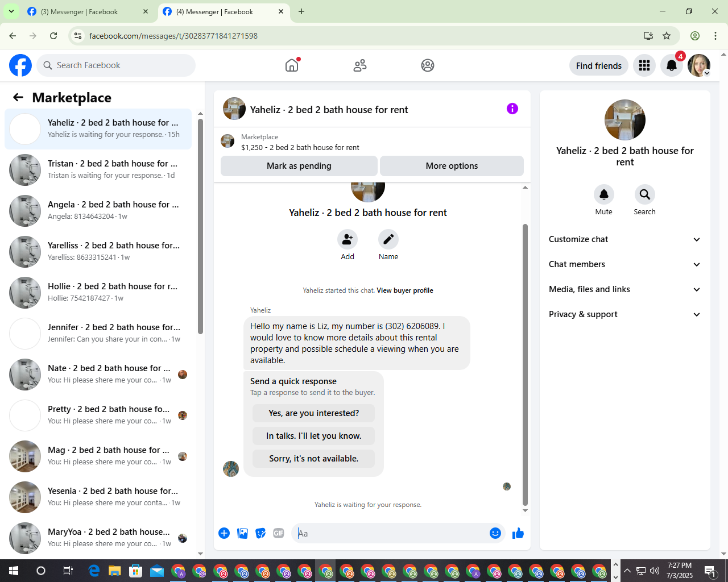This screenshot has width=728, height=582.
Task: Expand Privacy & support section
Action: point(624,314)
